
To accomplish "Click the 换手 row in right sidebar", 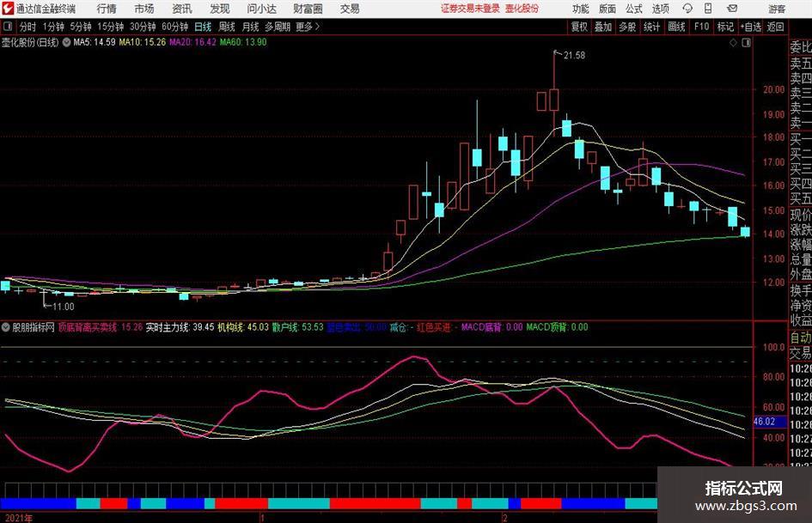I will point(801,290).
